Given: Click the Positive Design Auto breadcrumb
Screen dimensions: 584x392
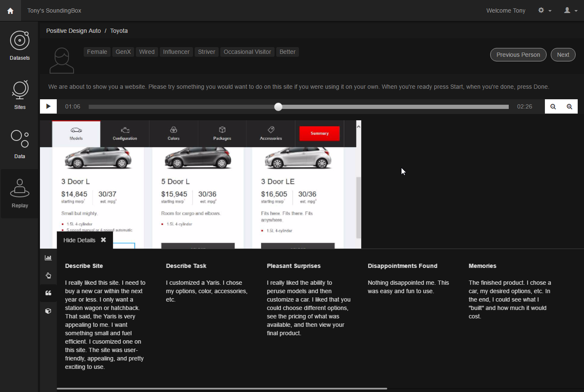Looking at the screenshot, I should click(74, 31).
